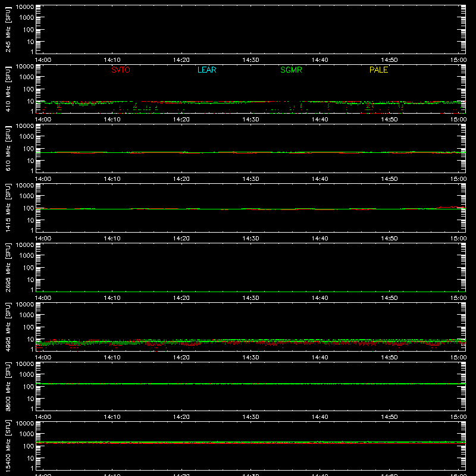The height and width of the screenshot is (476, 476).
Task: Select the 4995 MHz [SFU] axis title
Action: click(8, 327)
